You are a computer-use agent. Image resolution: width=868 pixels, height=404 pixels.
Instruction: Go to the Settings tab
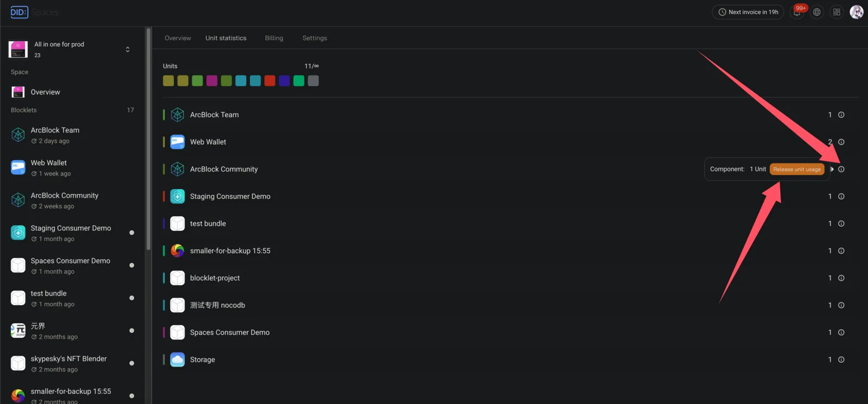tap(315, 38)
